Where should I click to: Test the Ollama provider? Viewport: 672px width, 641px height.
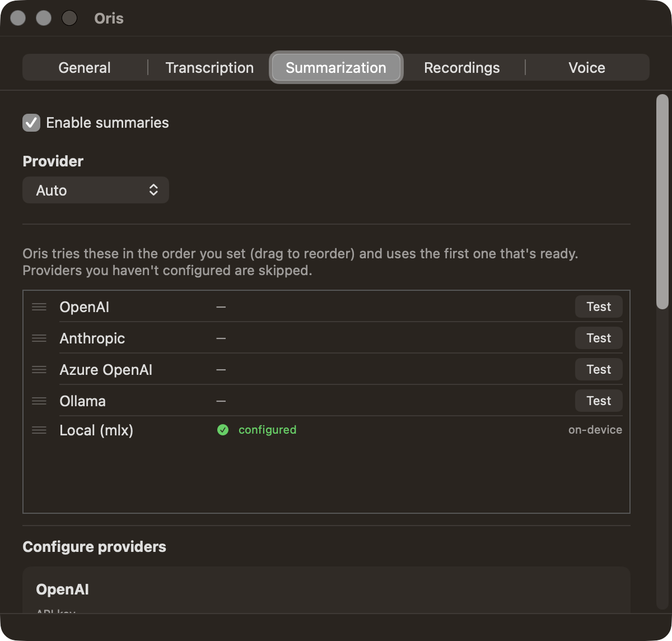tap(599, 401)
